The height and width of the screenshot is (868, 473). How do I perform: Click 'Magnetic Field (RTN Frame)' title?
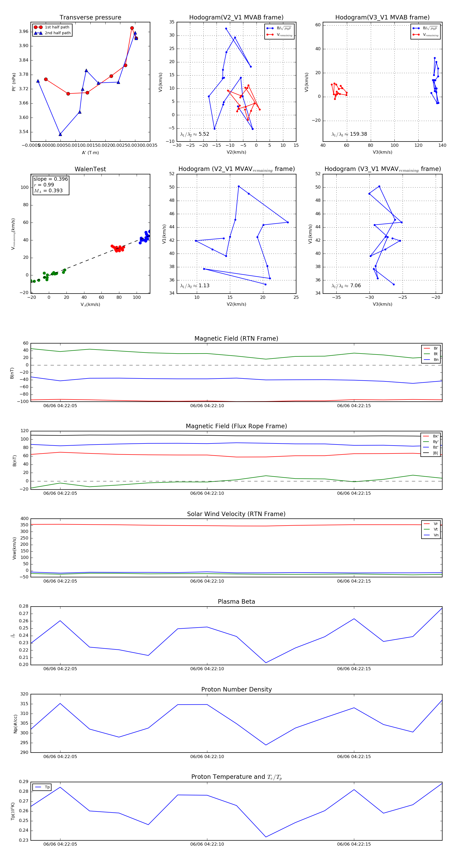click(236, 338)
